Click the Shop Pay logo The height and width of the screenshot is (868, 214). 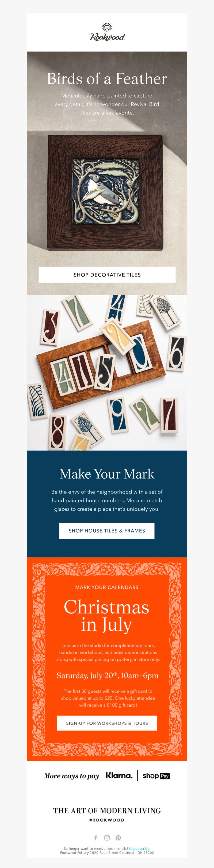(x=156, y=776)
